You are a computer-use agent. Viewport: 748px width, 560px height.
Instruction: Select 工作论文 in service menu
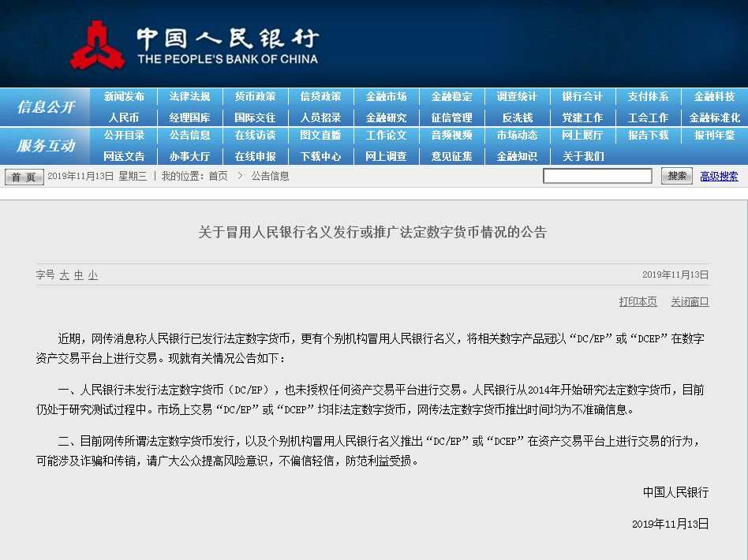(386, 135)
